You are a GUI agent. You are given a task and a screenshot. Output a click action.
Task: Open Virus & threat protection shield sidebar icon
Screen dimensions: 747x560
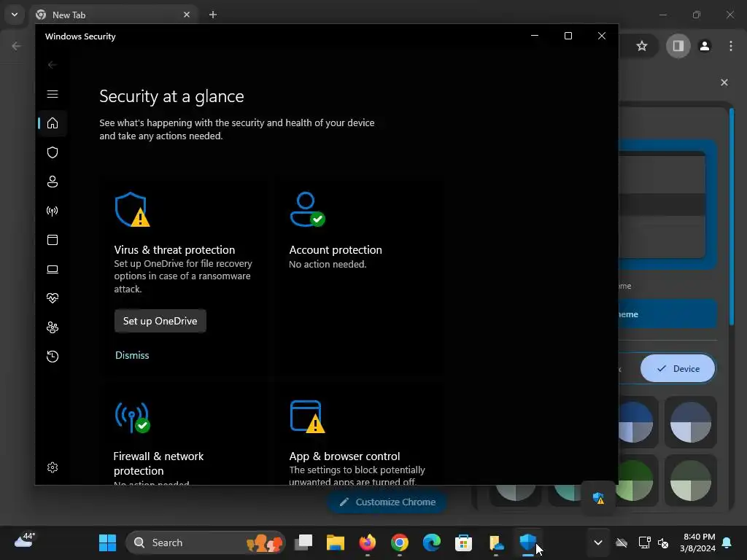pos(53,152)
